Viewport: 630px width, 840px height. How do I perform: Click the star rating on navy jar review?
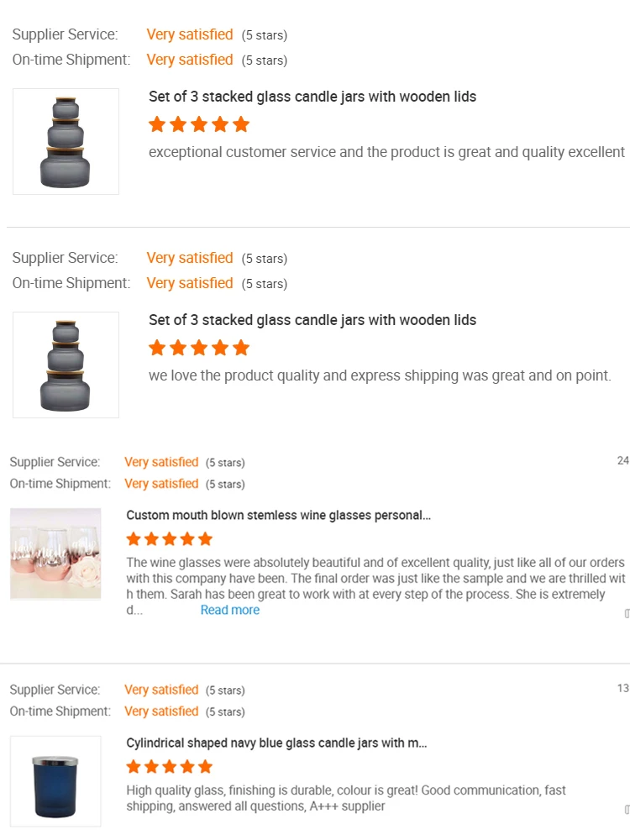169,767
